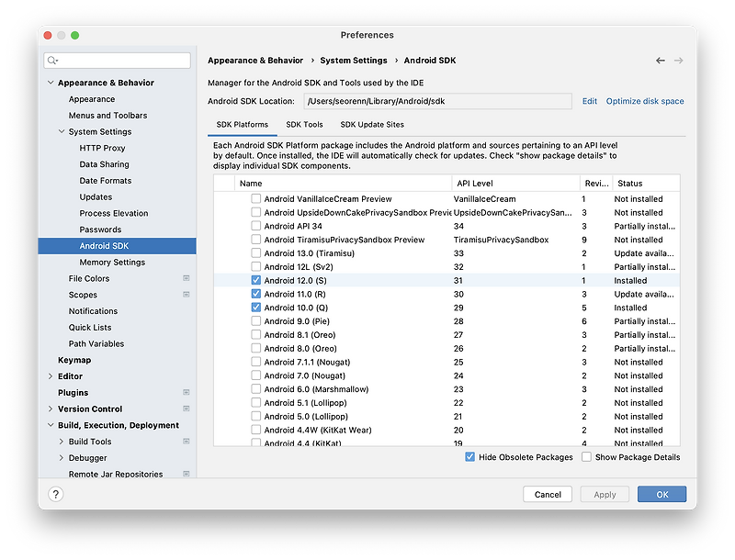Click project-level icon beside Remote Jar Repositories
The width and height of the screenshot is (735, 560).
pyautogui.click(x=187, y=474)
